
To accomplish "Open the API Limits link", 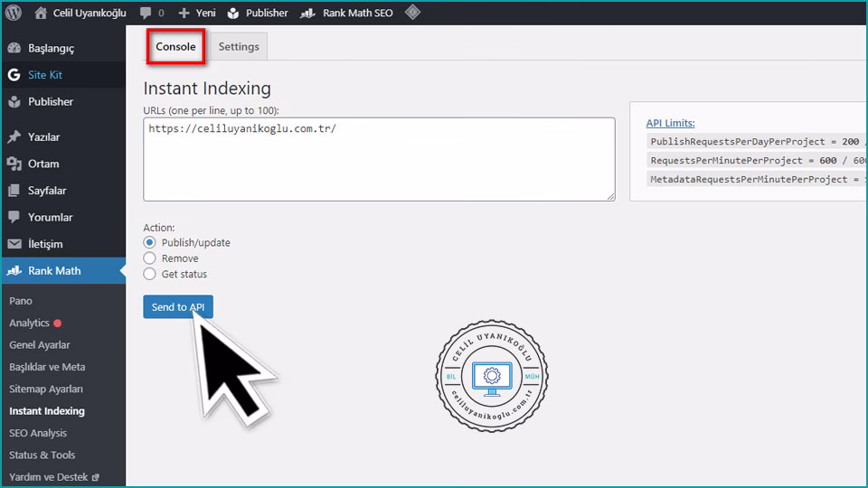I will (x=670, y=123).
